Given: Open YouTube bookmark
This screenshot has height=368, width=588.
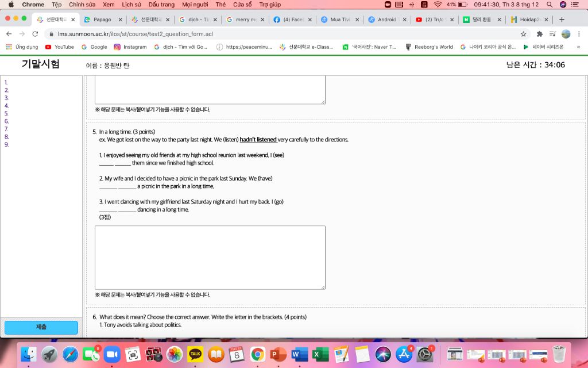Looking at the screenshot, I should coord(60,47).
